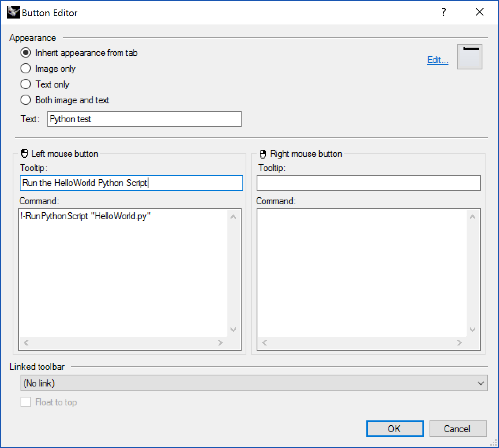Open the Linked toolbar dropdown
This screenshot has width=499, height=448.
(x=254, y=383)
